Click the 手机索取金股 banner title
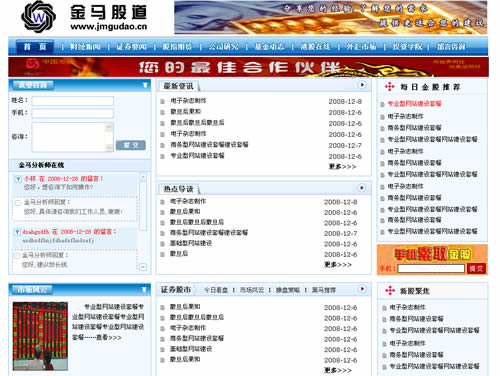 coord(432,254)
